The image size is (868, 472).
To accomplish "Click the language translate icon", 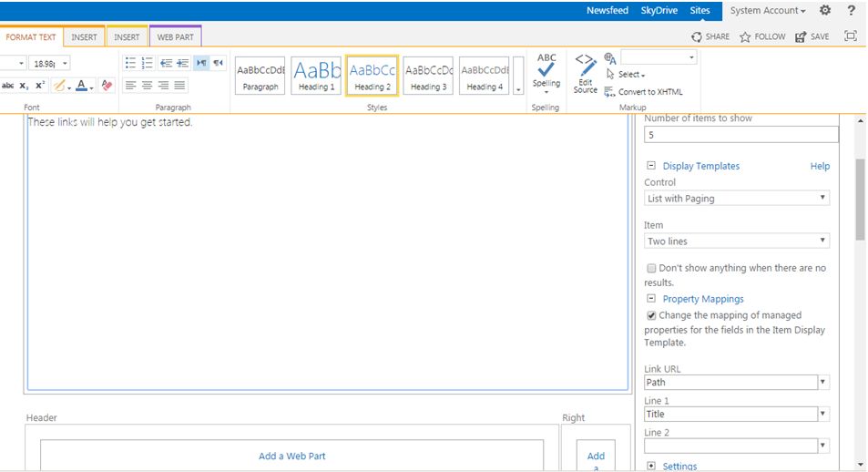I will (610, 58).
